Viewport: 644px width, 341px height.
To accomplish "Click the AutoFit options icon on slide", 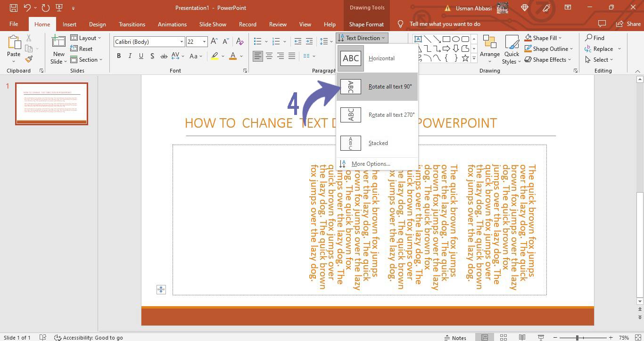I will (161, 290).
